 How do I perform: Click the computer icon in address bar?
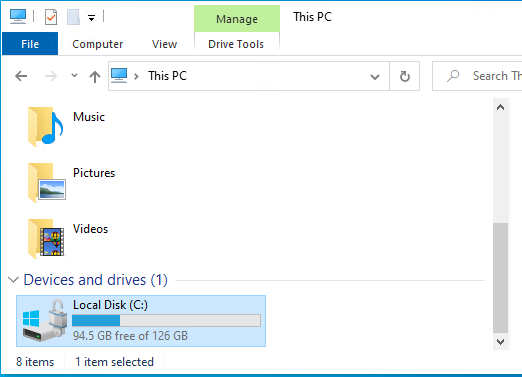click(x=119, y=76)
